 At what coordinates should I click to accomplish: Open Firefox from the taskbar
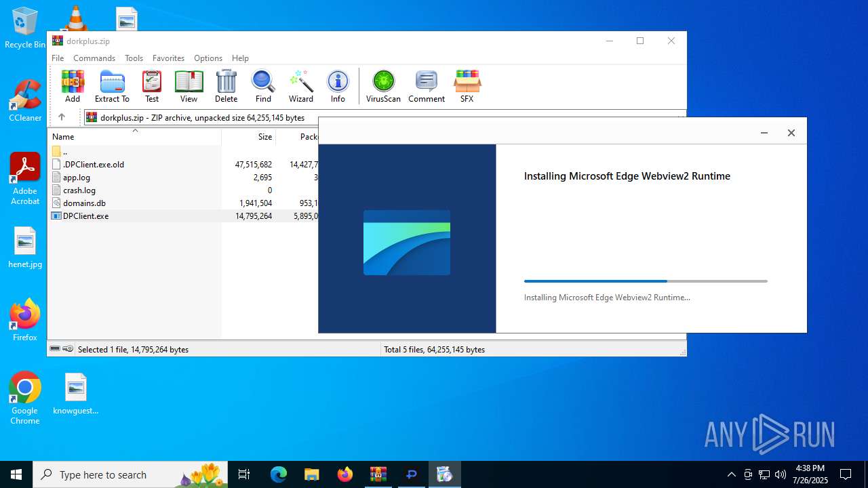coord(345,474)
